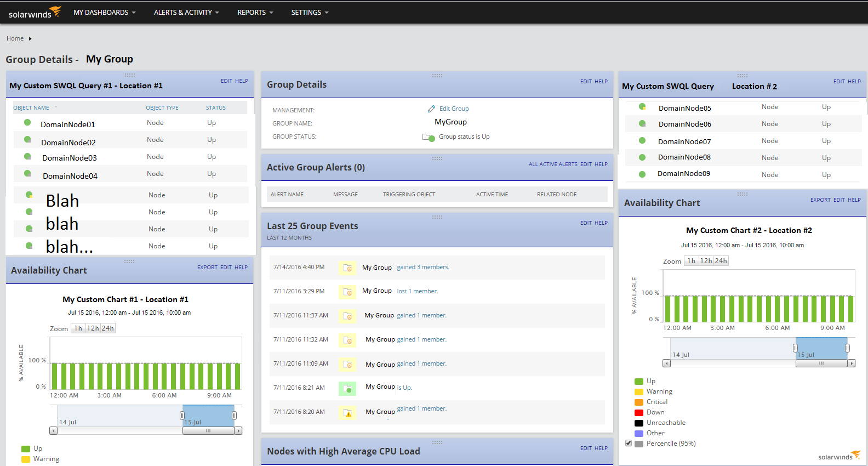Click the Group status folder icon
Image resolution: width=868 pixels, height=466 pixels.
(429, 137)
